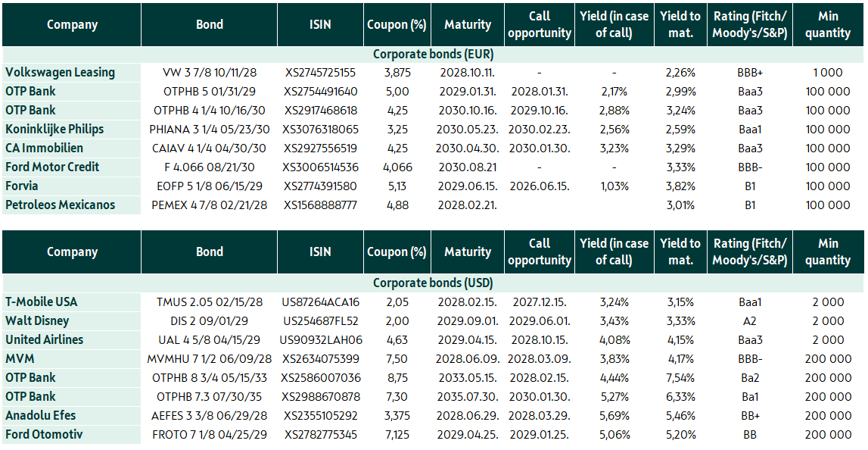The height and width of the screenshot is (450, 868).
Task: Click bond FROTO 7 1/8 04/25/29
Action: click(210, 434)
